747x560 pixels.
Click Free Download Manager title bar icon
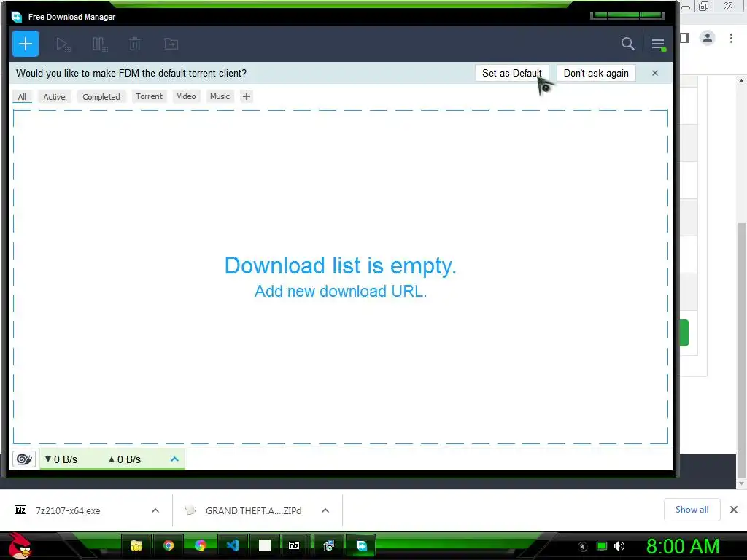(x=17, y=17)
